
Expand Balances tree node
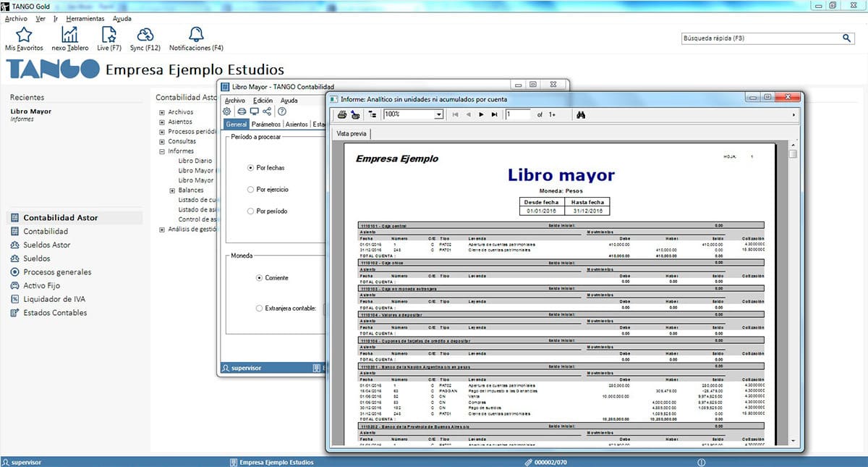click(171, 190)
